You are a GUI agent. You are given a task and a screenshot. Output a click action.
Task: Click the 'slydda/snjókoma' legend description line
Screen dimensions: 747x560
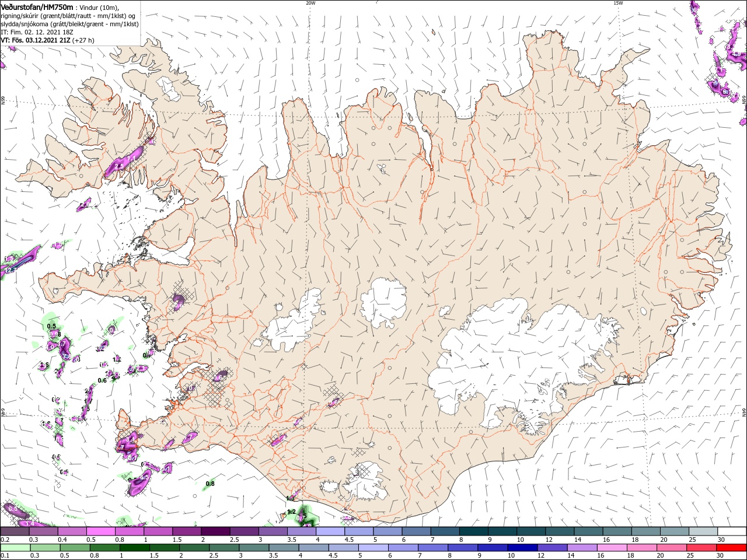click(69, 24)
